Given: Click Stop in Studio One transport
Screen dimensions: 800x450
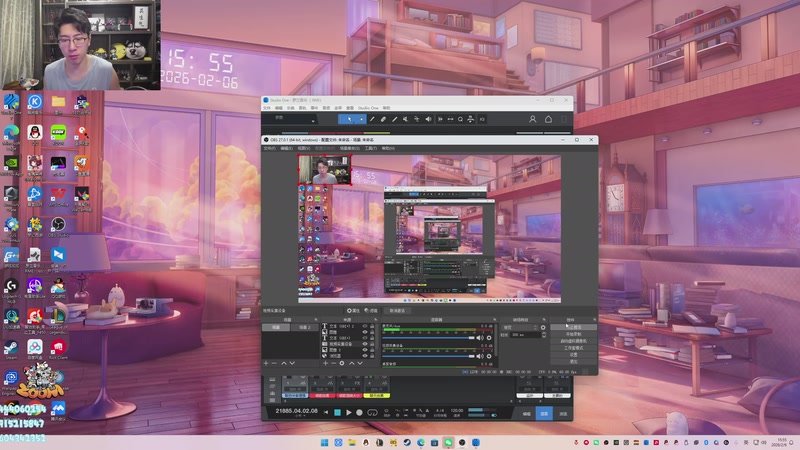Looking at the screenshot, I should tap(337, 412).
